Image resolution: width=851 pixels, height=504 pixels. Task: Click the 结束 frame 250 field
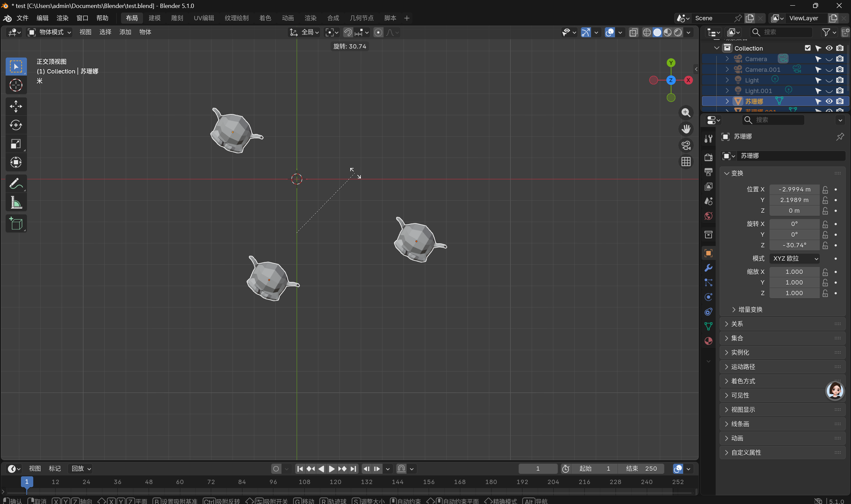point(641,468)
